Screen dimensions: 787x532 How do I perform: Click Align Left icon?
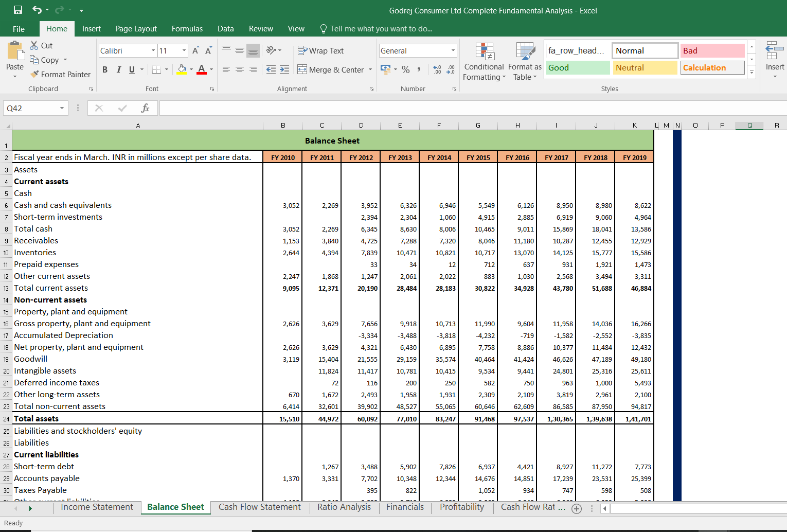point(226,69)
